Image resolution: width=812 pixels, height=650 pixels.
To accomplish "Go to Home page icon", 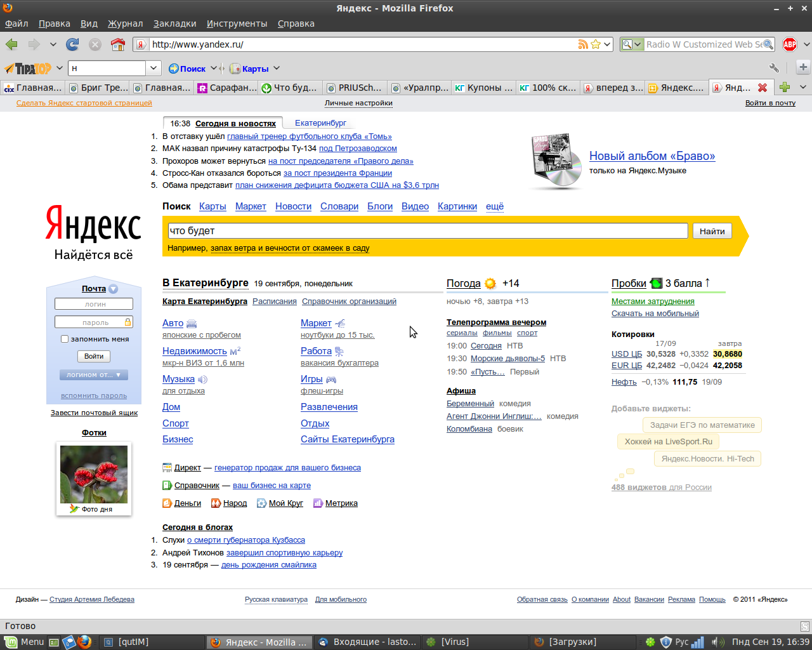I will click(x=118, y=44).
